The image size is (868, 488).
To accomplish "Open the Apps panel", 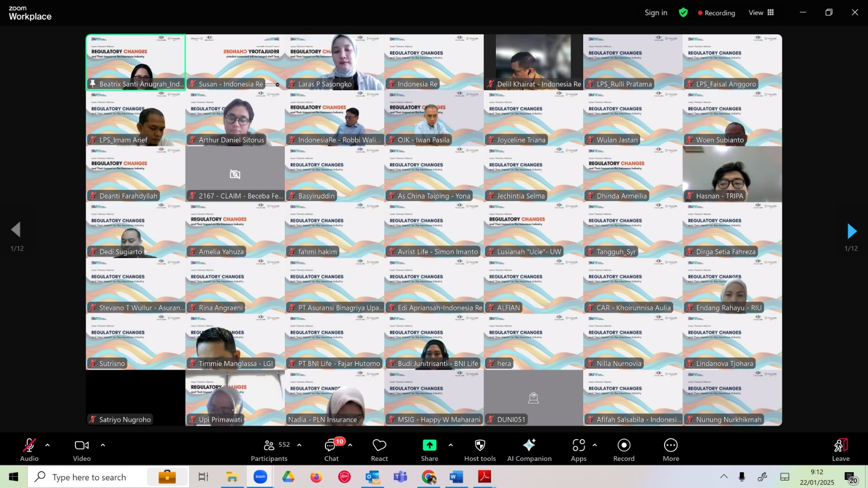I will tap(579, 450).
